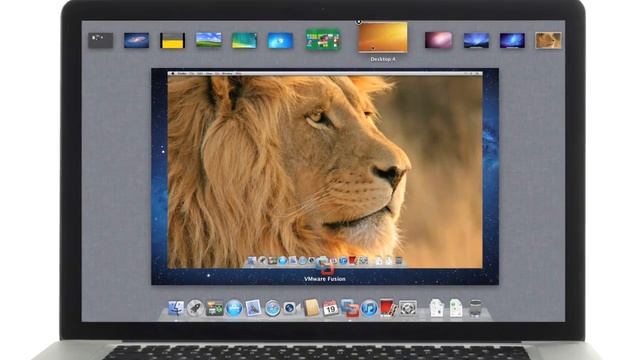Select the lion wallpaper space thumbnail
Image resolution: width=640 pixels, height=360 pixels.
click(x=548, y=40)
